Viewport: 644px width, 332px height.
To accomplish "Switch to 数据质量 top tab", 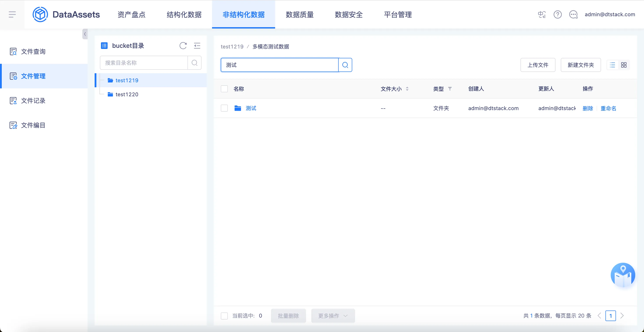I will [299, 14].
